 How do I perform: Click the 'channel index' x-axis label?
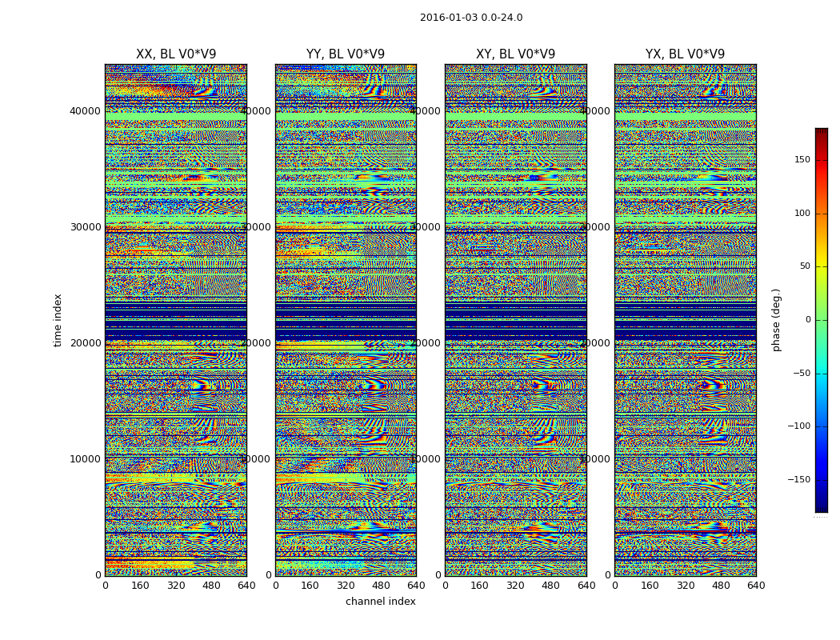(x=380, y=602)
